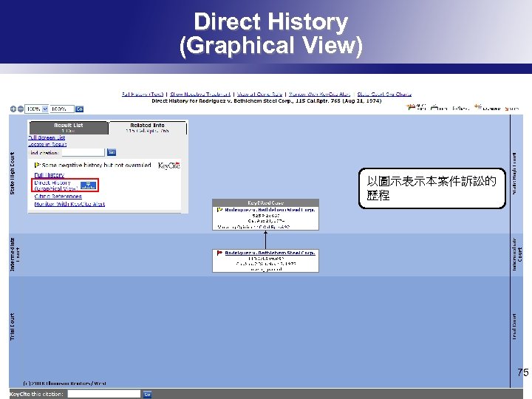Viewport: 532px width, 399px height.
Task: Open the Citing References link
Action: (58, 196)
